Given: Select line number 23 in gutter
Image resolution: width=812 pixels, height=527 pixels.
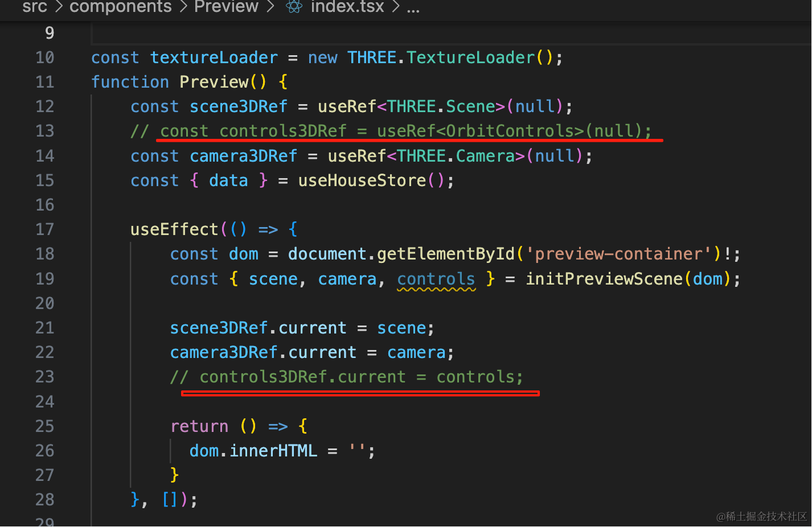Looking at the screenshot, I should (45, 377).
